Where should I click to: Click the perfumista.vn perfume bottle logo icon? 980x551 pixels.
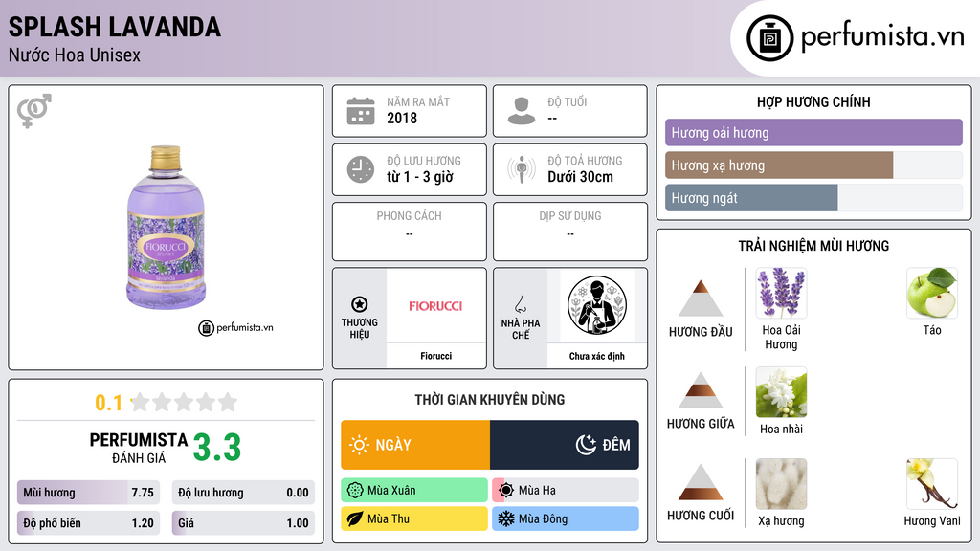[769, 38]
